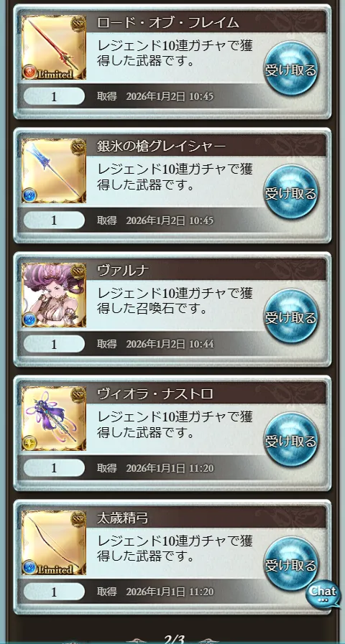The image size is (345, 644).
Task: Claim the 太歳精弓 bow
Action: click(290, 564)
